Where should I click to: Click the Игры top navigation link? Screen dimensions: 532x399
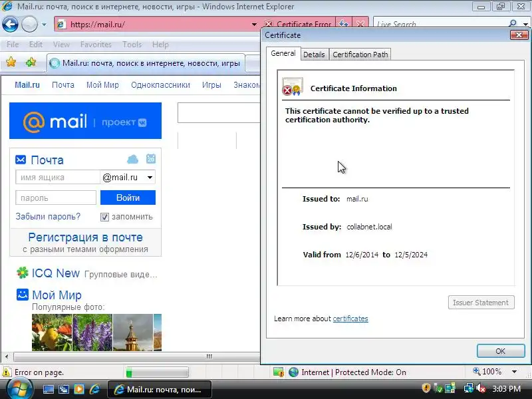coord(211,85)
